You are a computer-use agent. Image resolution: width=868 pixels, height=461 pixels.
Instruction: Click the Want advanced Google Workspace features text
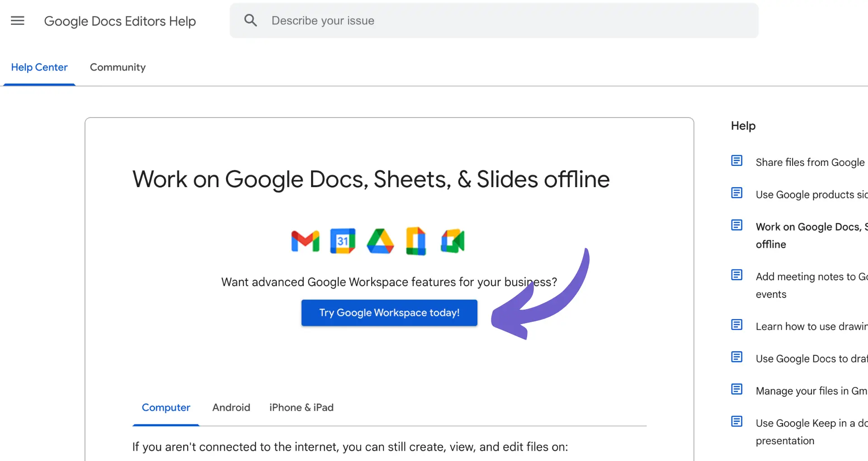click(389, 282)
